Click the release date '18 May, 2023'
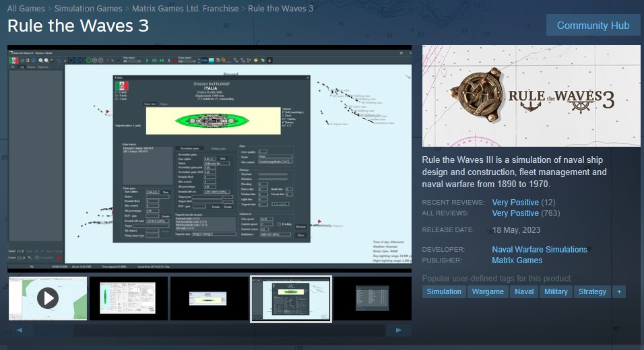 point(516,230)
